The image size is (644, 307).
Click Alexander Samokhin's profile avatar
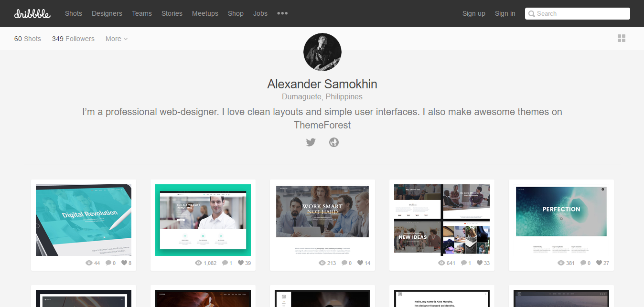pyautogui.click(x=322, y=52)
